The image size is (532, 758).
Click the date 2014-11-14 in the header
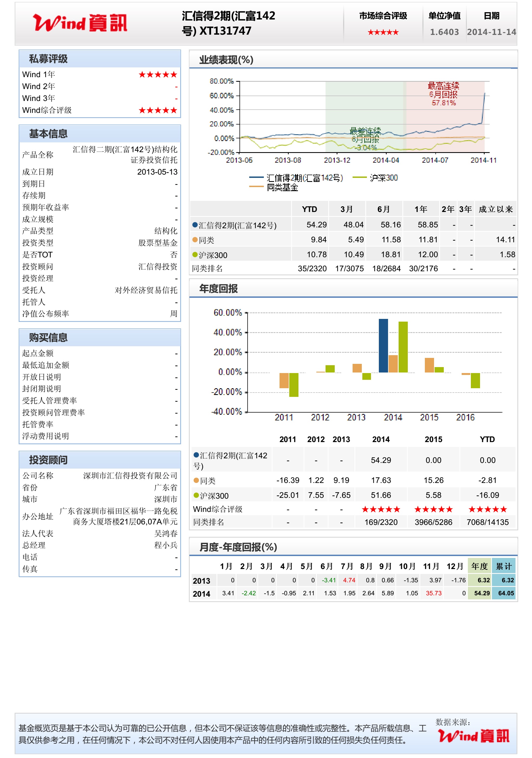(491, 32)
